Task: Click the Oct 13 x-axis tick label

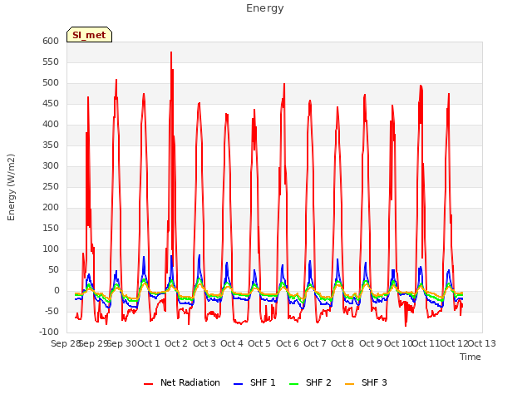Action: click(x=482, y=343)
